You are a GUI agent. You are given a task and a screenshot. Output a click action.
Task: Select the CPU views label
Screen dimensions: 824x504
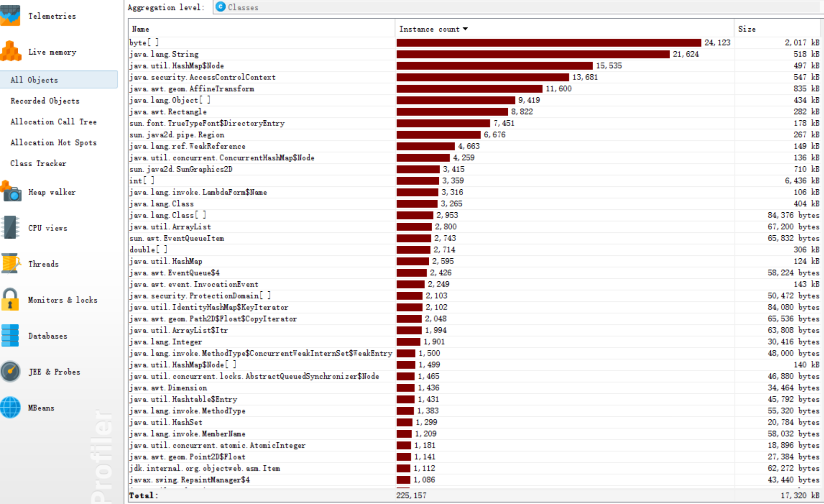[x=47, y=228]
